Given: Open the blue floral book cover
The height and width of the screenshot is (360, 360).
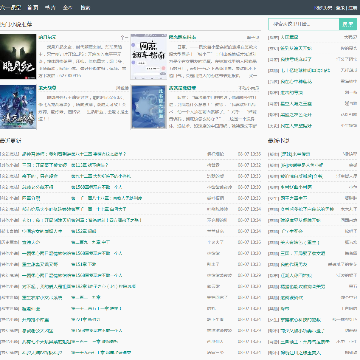Looking at the screenshot, I should click(x=149, y=107).
